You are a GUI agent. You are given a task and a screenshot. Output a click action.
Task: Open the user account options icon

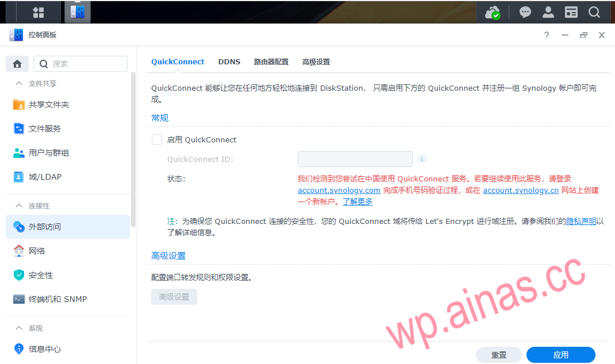coord(548,12)
